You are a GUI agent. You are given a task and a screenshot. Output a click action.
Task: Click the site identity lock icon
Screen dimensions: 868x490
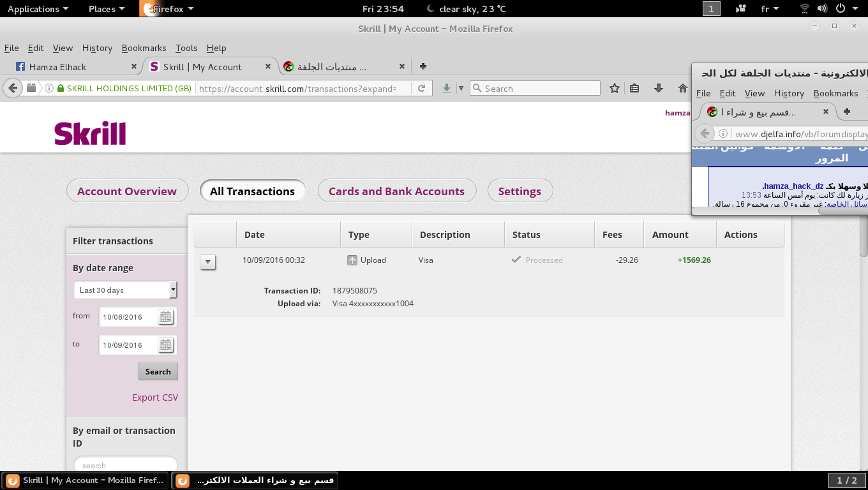pos(60,88)
